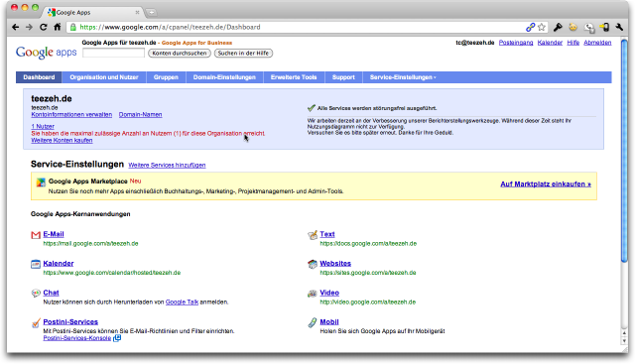
Task: Go back with the browser back arrow
Action: [x=16, y=27]
